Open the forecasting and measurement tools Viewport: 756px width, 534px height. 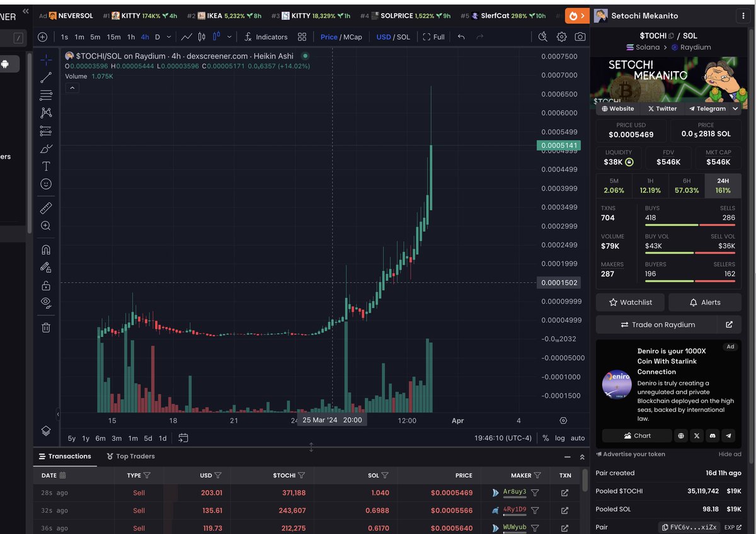pyautogui.click(x=46, y=131)
